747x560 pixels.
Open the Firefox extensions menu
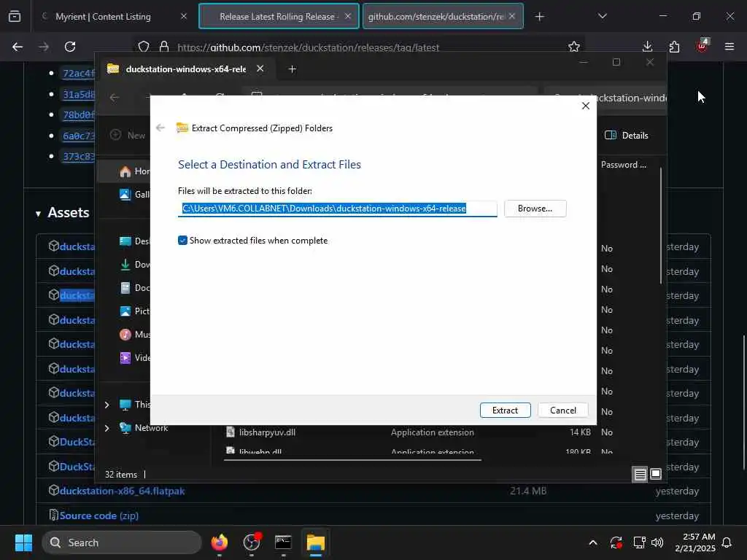674,47
